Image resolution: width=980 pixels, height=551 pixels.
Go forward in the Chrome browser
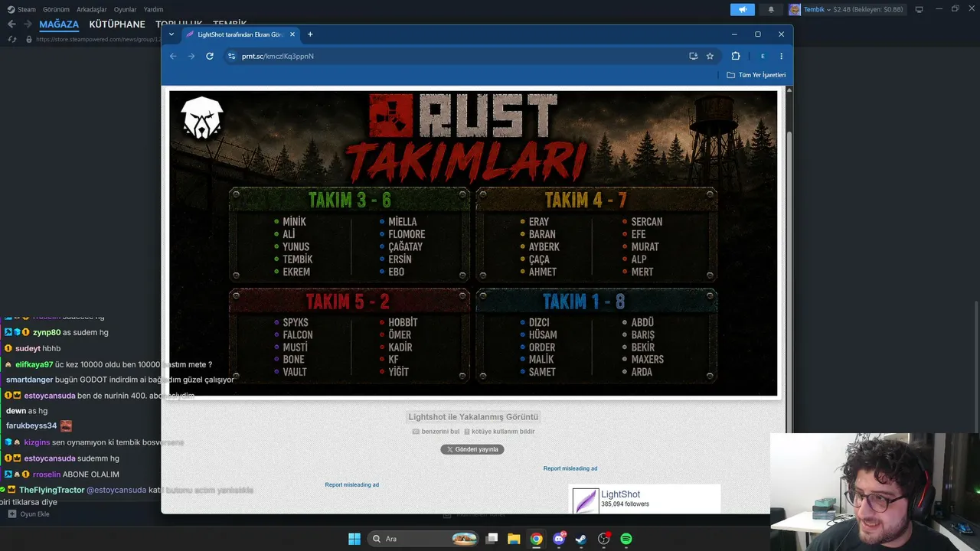pos(191,56)
